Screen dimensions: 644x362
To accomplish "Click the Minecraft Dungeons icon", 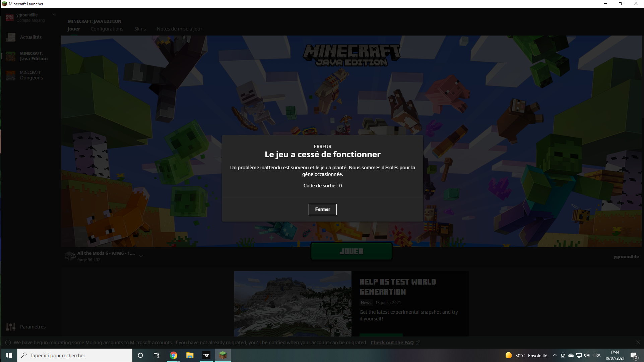I will pyautogui.click(x=11, y=75).
